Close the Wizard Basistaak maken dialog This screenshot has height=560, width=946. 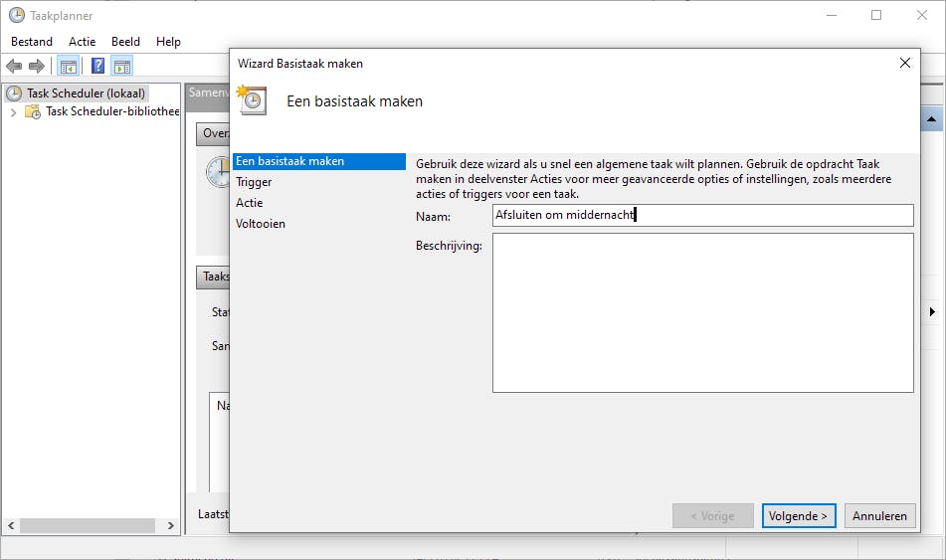pos(905,63)
